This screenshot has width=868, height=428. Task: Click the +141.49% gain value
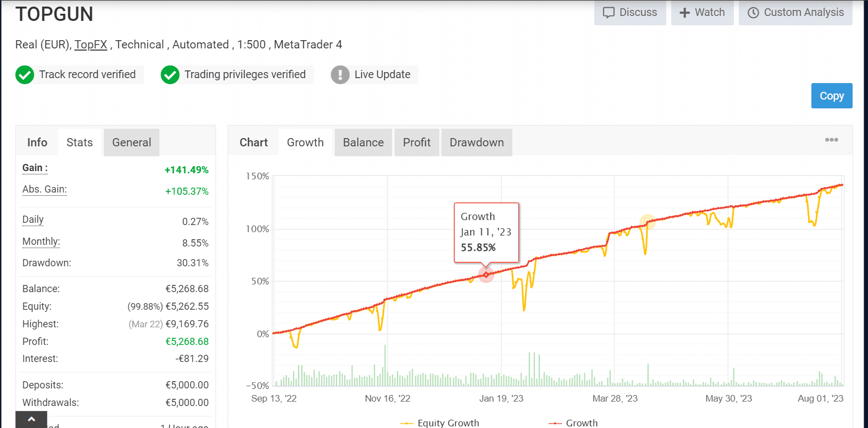[x=186, y=170]
